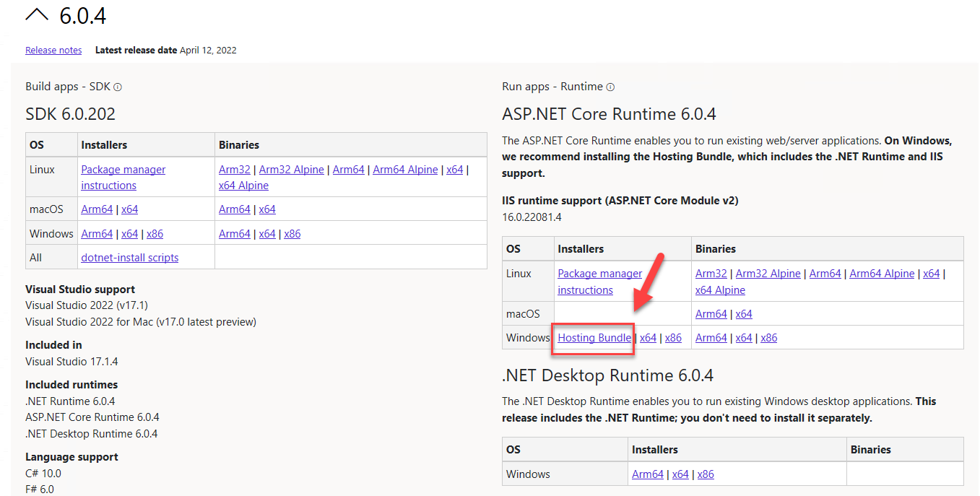This screenshot has height=496, width=980.
Task: Download ASP.NET Core Runtime Linux x64 binaries
Action: coord(932,274)
